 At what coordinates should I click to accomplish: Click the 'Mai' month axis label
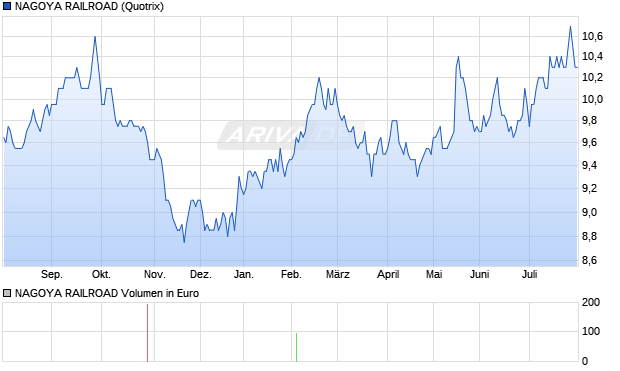pyautogui.click(x=434, y=274)
